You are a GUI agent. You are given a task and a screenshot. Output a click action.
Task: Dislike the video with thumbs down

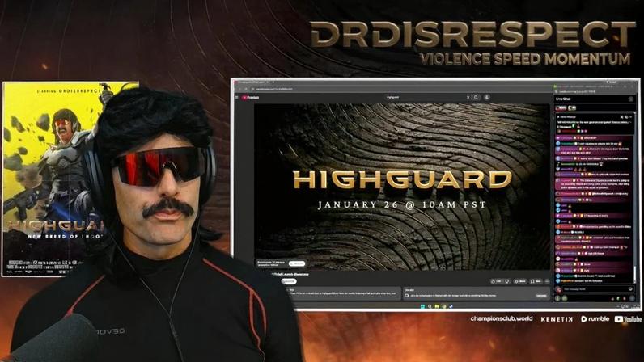coord(507,281)
